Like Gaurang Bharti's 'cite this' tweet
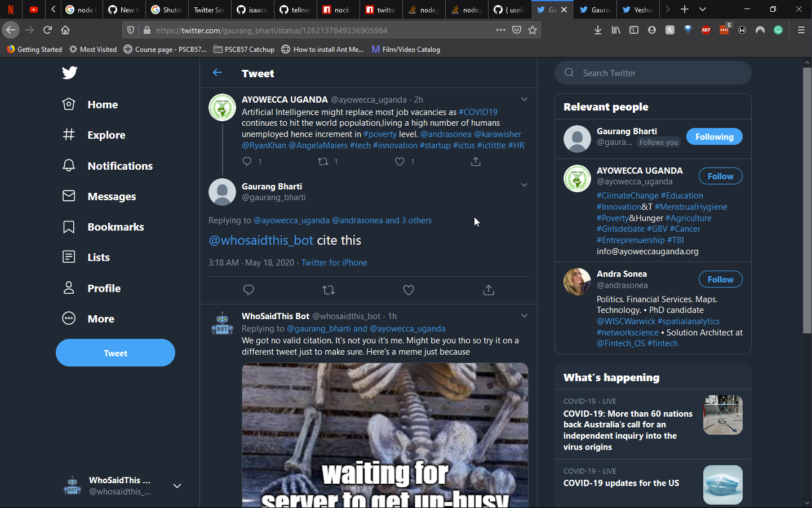 tap(409, 290)
